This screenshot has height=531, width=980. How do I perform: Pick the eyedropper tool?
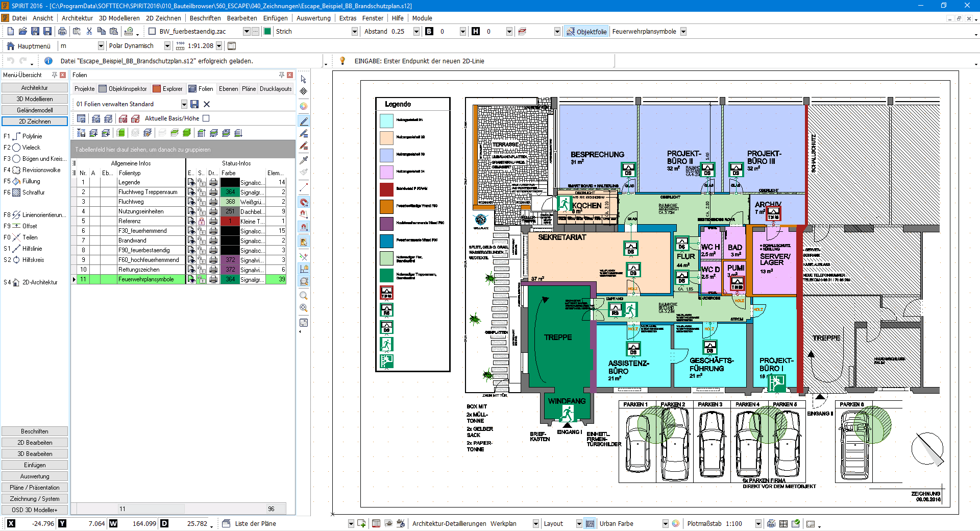[x=304, y=160]
